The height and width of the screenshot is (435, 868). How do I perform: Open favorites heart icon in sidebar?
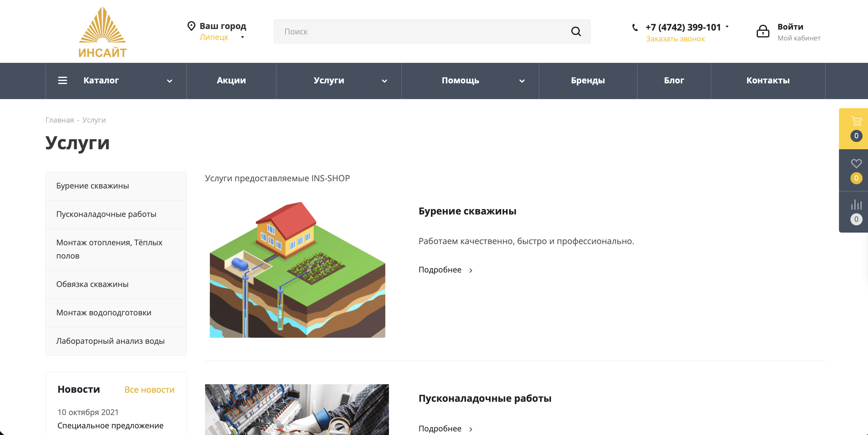(x=856, y=164)
